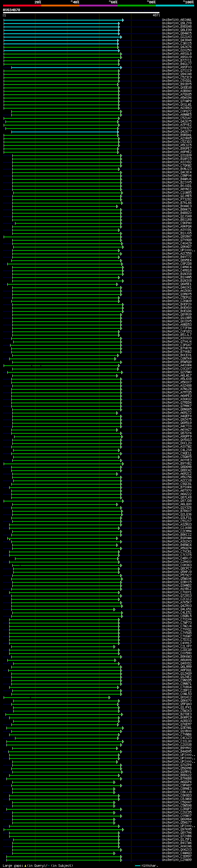Select UniRef100_C9NSD5 label
197x868 pixels.
coord(177,680)
